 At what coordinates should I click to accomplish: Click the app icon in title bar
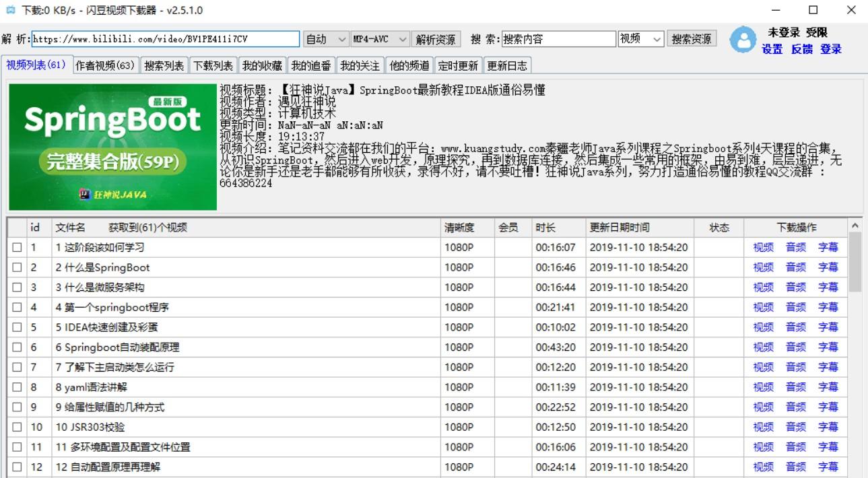pos(9,10)
